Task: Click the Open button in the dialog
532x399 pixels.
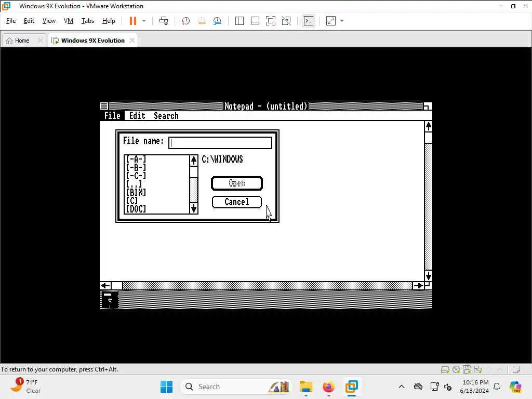Action: (x=237, y=183)
